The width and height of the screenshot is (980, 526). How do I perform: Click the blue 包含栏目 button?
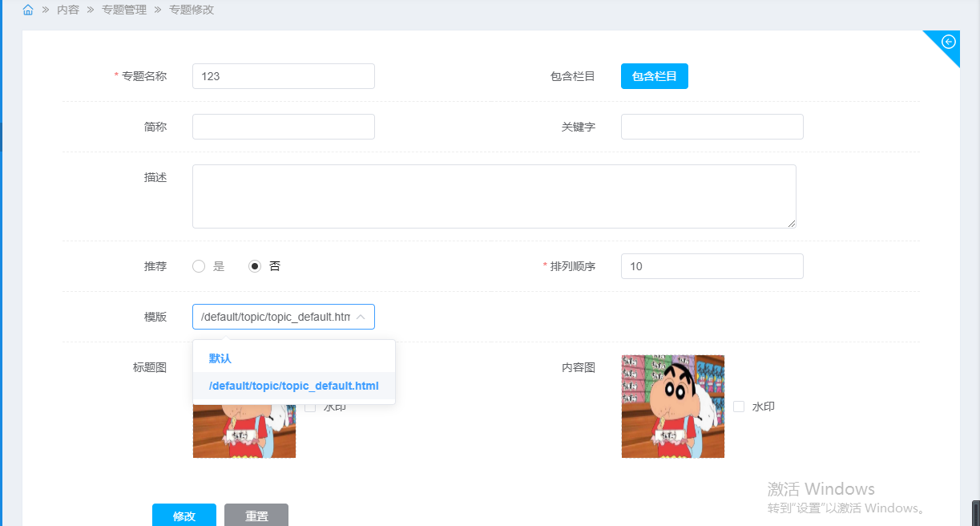(654, 76)
